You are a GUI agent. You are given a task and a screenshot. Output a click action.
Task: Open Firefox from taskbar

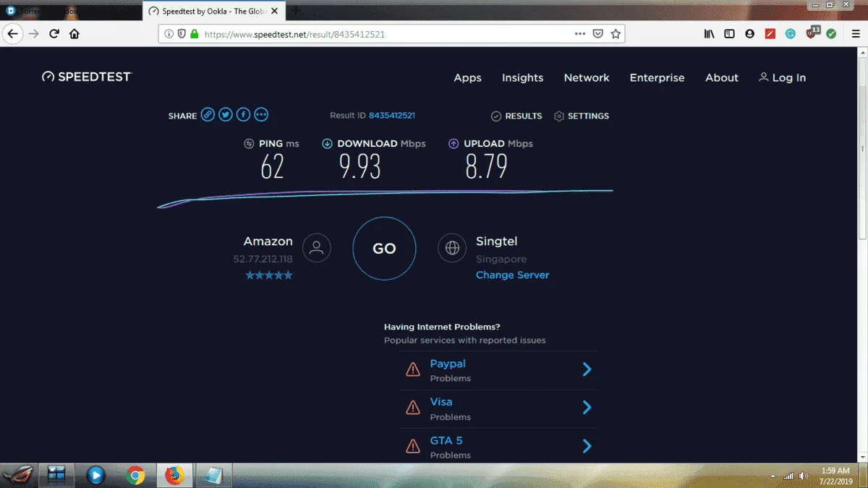(174, 475)
